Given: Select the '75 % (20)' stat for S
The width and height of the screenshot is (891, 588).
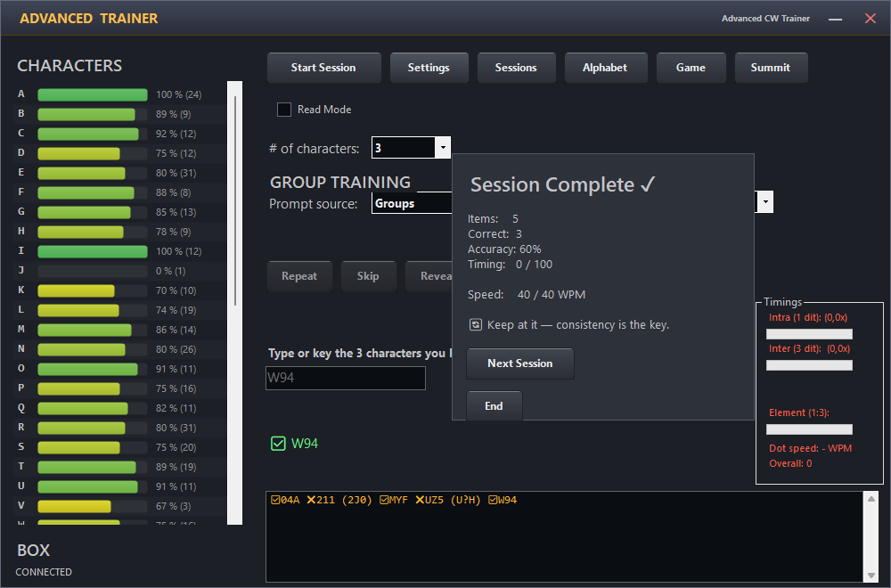Looking at the screenshot, I should click(176, 447).
